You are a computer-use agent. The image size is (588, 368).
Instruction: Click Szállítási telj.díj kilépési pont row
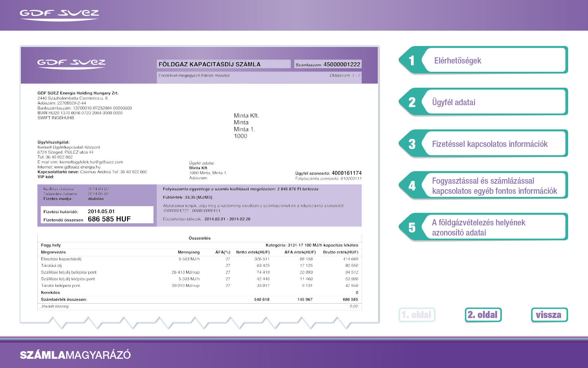199,279
